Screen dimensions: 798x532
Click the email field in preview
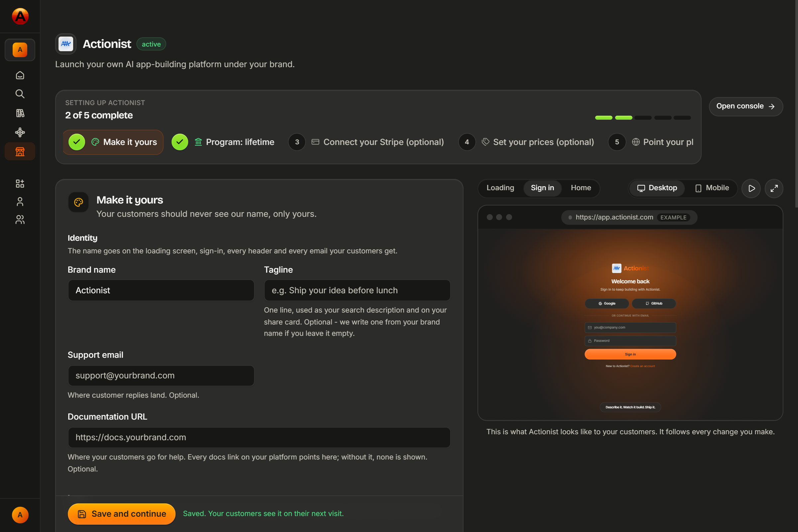(x=630, y=328)
